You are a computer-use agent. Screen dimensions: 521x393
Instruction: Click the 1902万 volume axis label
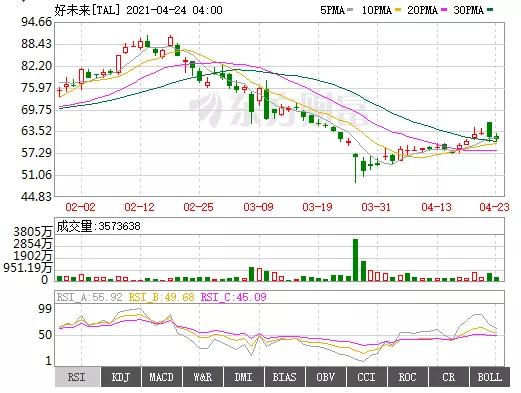33,256
